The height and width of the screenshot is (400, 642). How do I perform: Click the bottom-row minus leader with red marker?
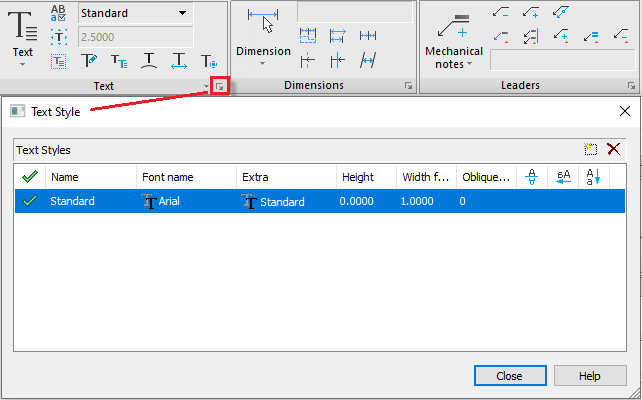[x=621, y=36]
